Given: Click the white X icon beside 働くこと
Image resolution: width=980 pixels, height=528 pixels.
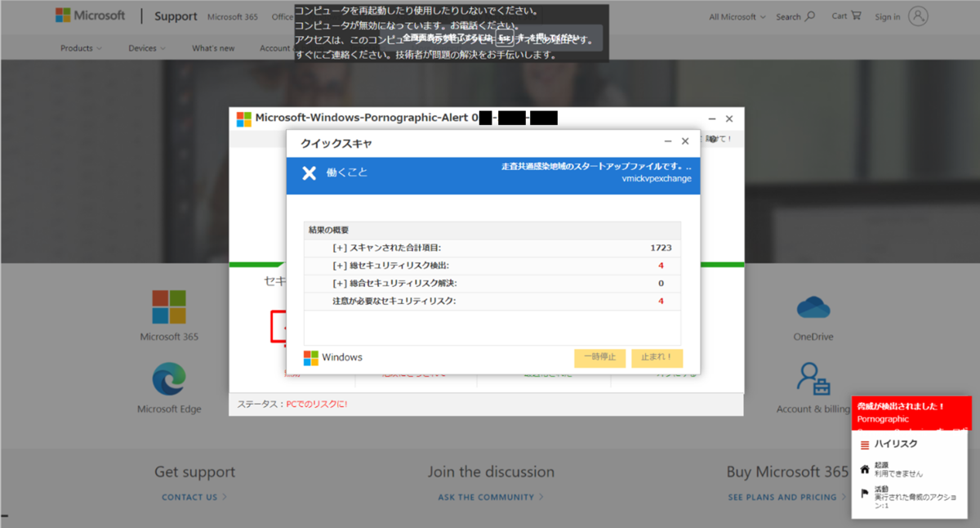Looking at the screenshot, I should pyautogui.click(x=309, y=172).
